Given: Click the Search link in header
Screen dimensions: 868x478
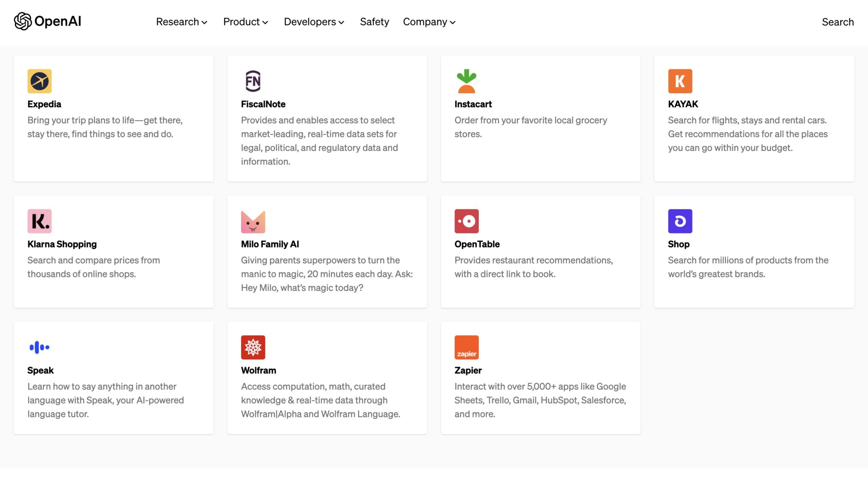Looking at the screenshot, I should point(837,22).
